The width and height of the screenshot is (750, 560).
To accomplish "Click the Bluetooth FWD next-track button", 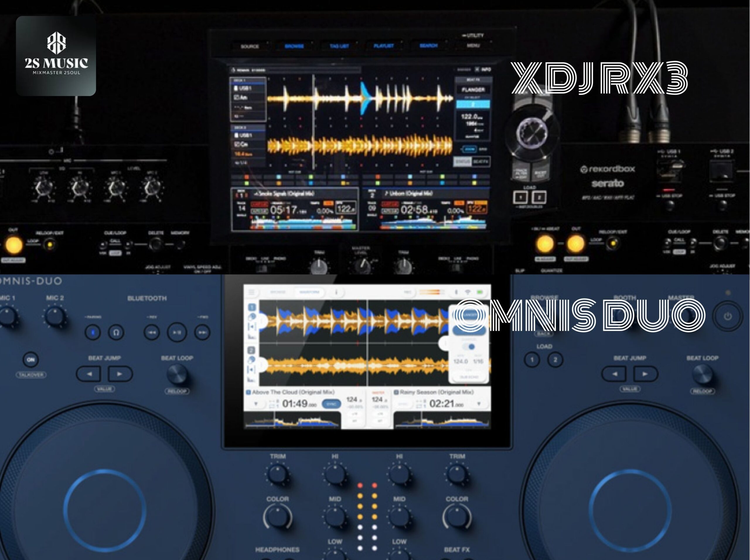I will click(202, 332).
